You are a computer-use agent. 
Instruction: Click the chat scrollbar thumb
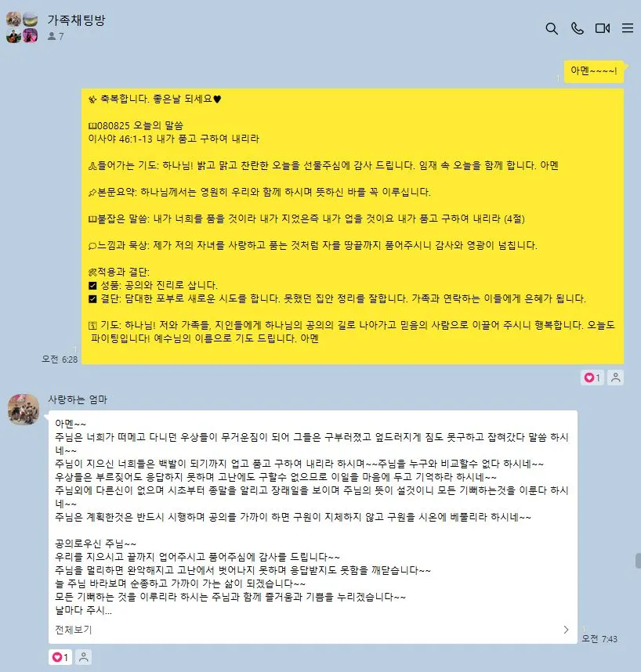click(638, 561)
